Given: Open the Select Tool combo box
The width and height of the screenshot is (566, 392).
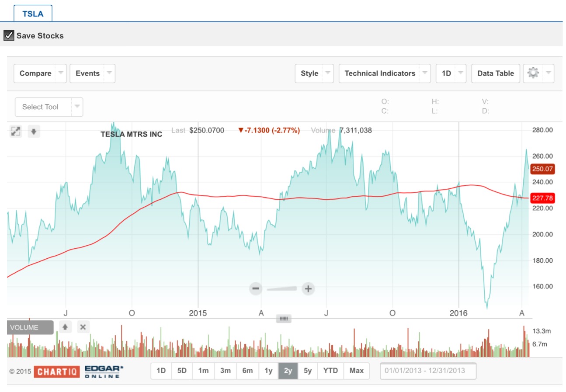Looking at the screenshot, I should pyautogui.click(x=49, y=107).
